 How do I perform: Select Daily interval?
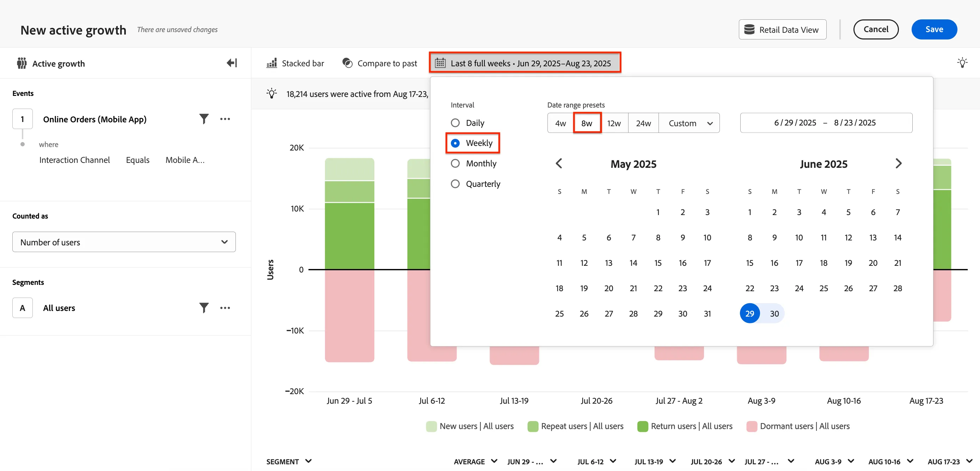(x=455, y=123)
